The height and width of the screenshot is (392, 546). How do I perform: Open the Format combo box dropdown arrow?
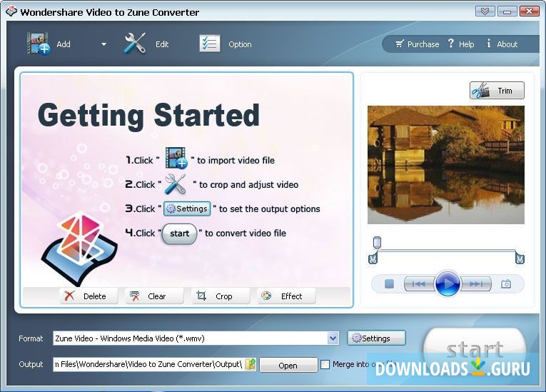click(x=333, y=338)
